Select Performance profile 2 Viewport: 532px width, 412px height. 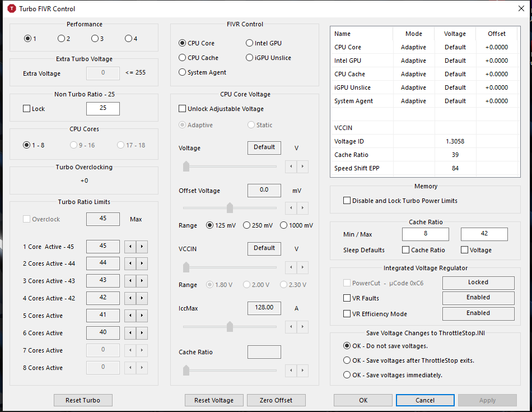pyautogui.click(x=64, y=38)
